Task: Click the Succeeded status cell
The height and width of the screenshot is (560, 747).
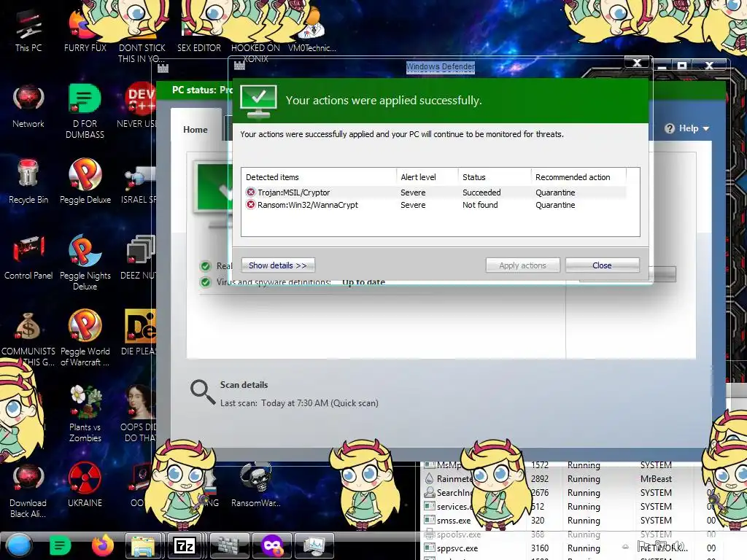Action: (481, 192)
